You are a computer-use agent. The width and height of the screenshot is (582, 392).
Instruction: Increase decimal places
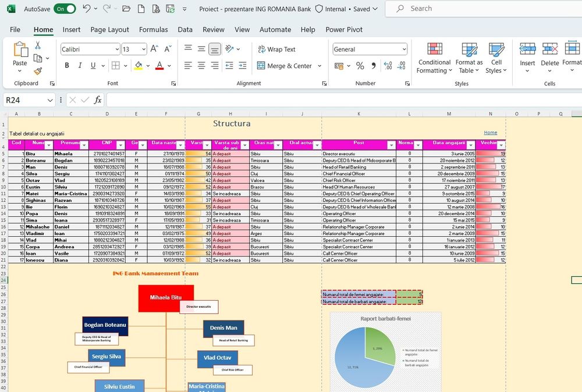click(388, 66)
